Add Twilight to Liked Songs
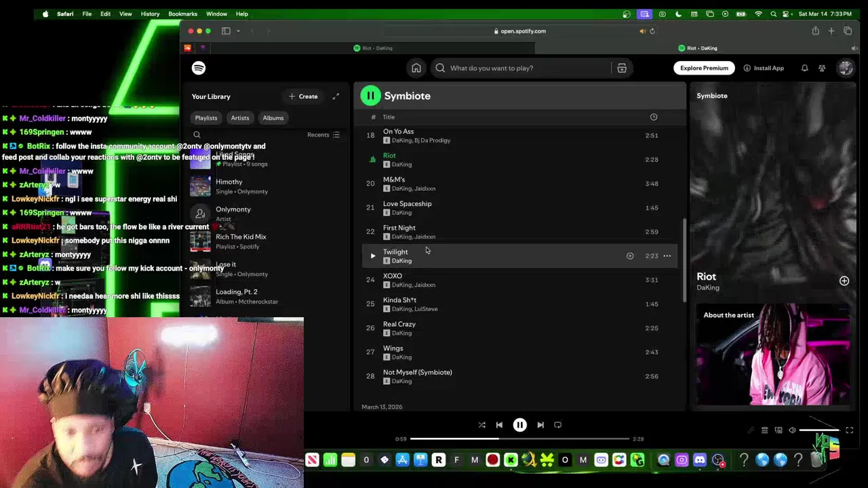 click(x=630, y=256)
